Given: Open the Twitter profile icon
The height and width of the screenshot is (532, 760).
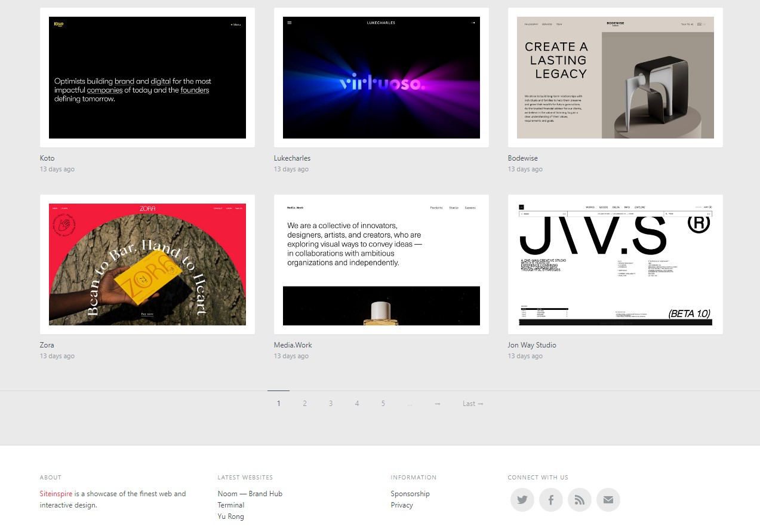Looking at the screenshot, I should click(x=522, y=500).
